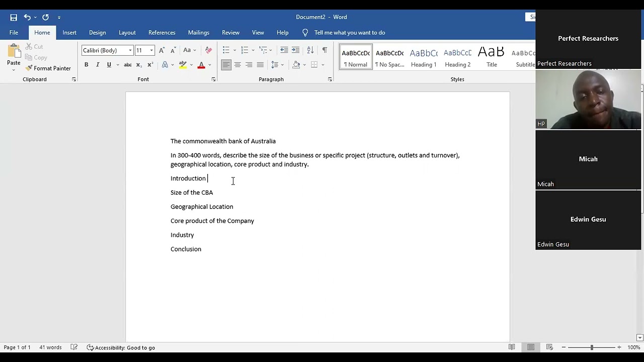
Task: Apply bullet list formatting
Action: [x=226, y=50]
